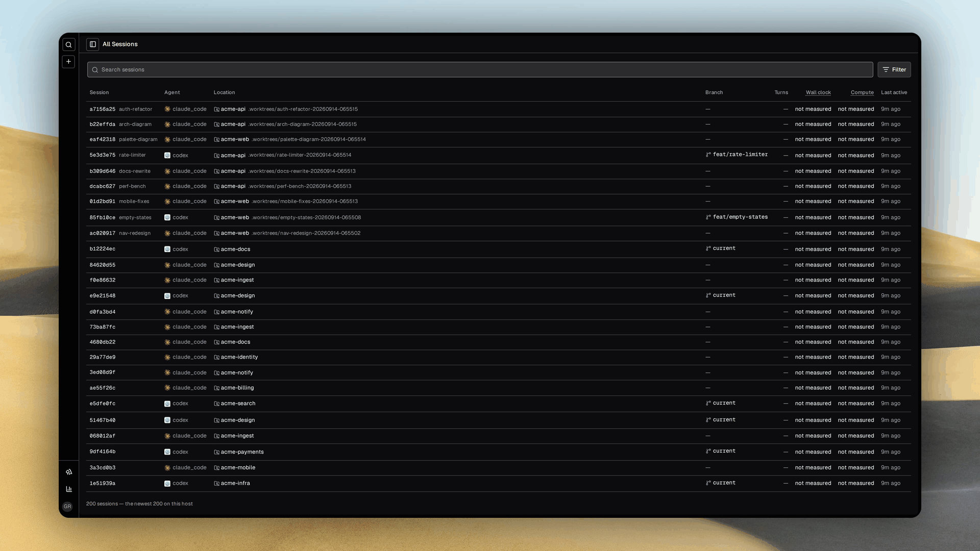The height and width of the screenshot is (551, 980).
Task: Click the perf-bench session name
Action: click(x=132, y=187)
